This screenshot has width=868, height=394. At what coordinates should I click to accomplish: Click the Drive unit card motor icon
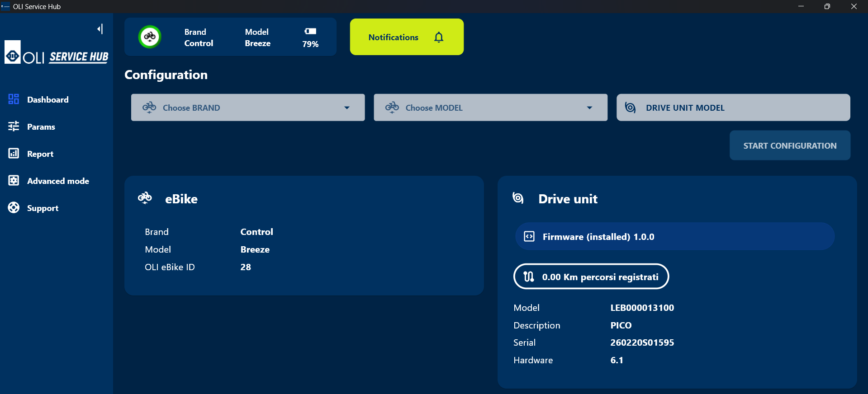[x=518, y=198]
